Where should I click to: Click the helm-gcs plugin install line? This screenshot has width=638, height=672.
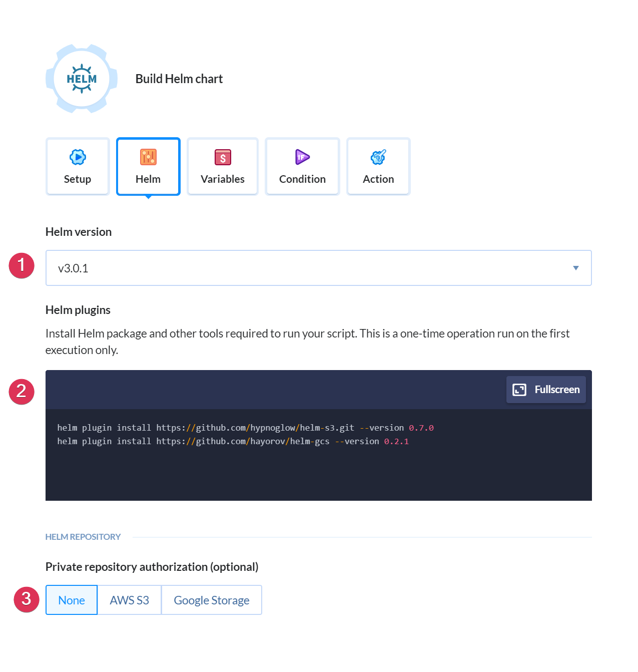[233, 441]
